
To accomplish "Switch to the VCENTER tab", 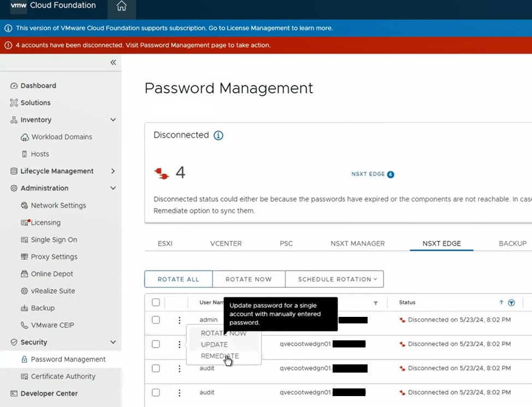I will [x=226, y=244].
